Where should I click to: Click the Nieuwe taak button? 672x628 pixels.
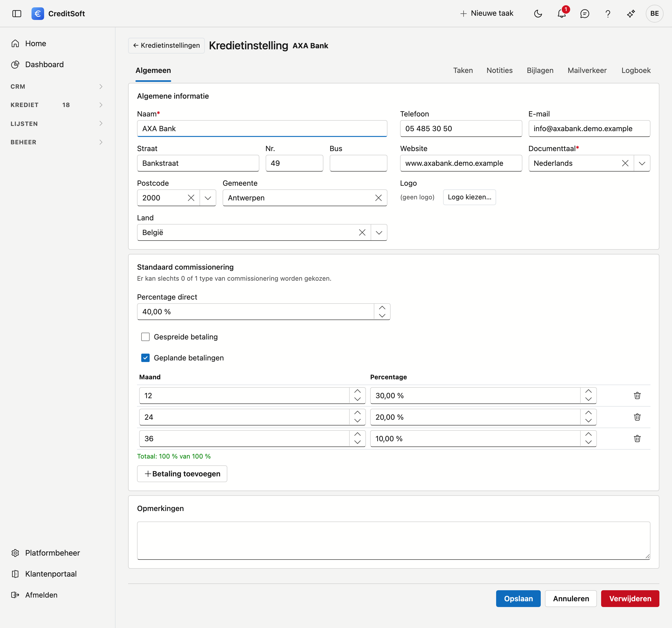[487, 14]
